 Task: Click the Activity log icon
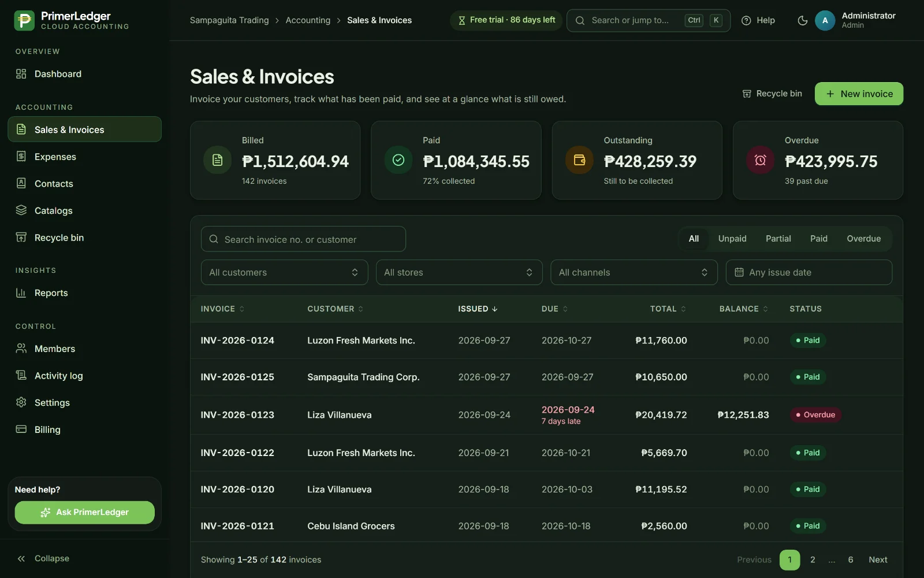[21, 375]
